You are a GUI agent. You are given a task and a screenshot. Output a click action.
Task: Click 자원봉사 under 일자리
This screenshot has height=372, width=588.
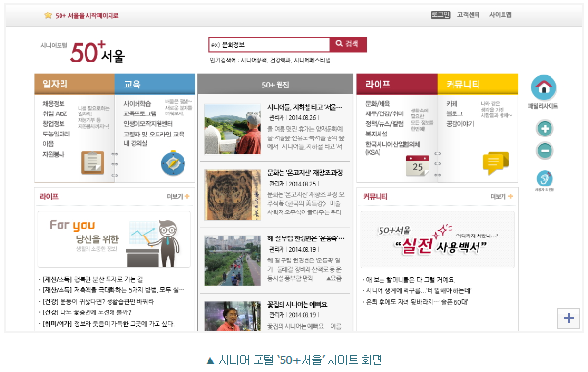tap(54, 154)
